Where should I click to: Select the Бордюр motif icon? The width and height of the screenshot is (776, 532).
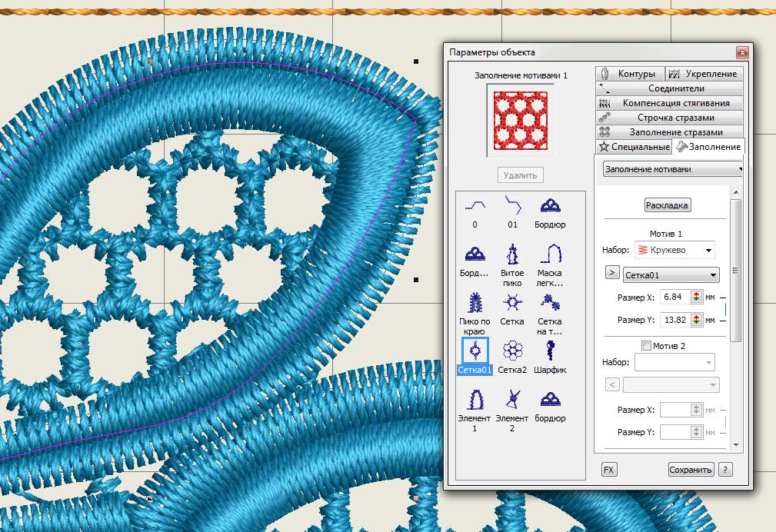click(x=550, y=206)
